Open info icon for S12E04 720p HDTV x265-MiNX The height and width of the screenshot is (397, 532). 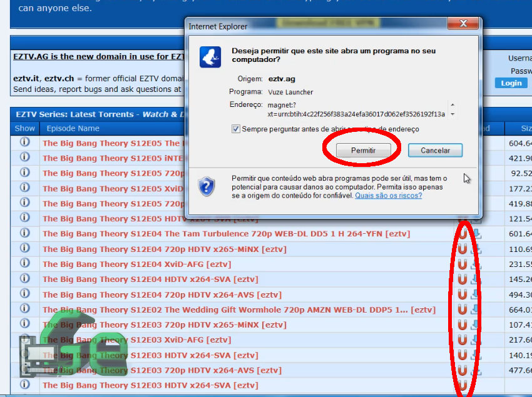(25, 248)
